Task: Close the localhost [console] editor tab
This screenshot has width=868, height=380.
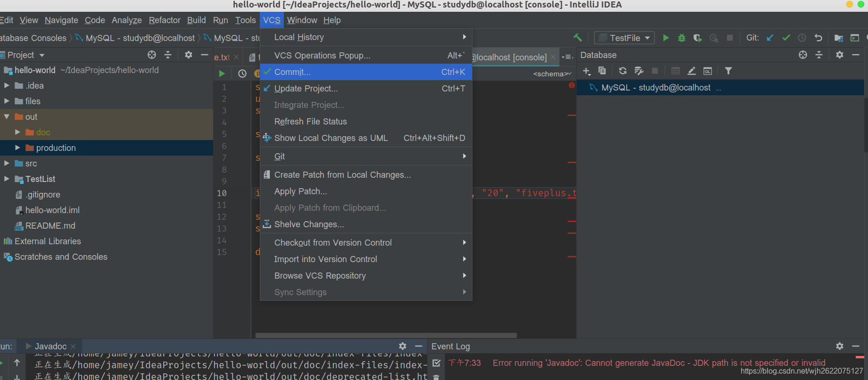Action: pos(553,57)
